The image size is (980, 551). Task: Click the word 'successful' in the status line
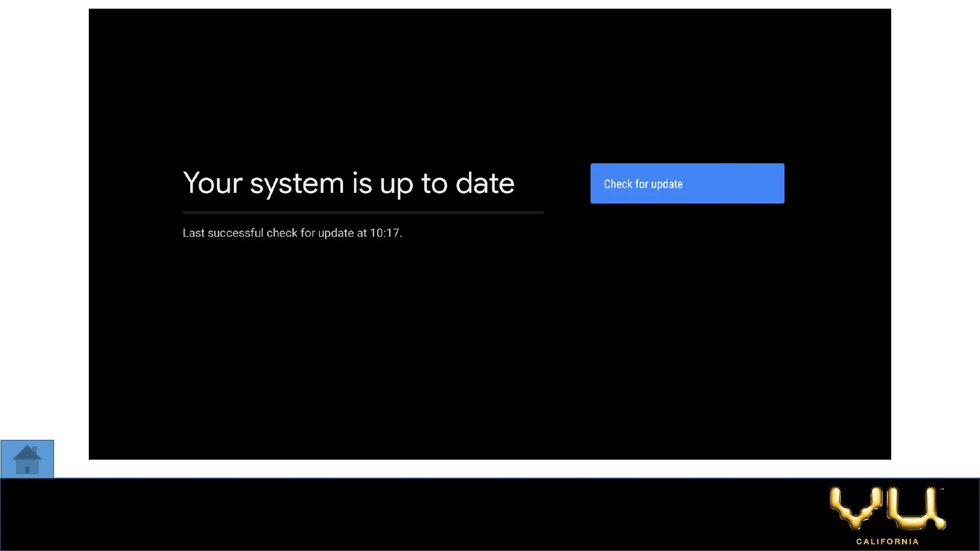click(x=235, y=233)
